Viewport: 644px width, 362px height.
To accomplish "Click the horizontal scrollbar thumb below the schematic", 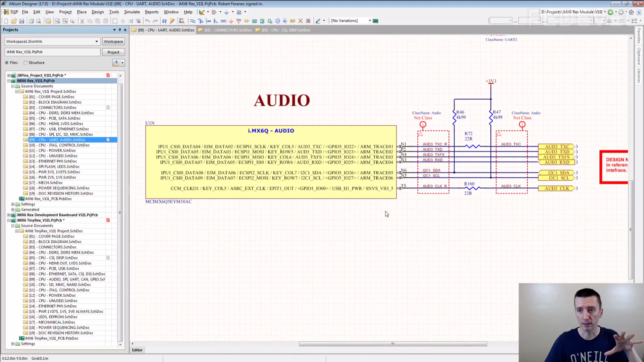I will click(x=392, y=344).
